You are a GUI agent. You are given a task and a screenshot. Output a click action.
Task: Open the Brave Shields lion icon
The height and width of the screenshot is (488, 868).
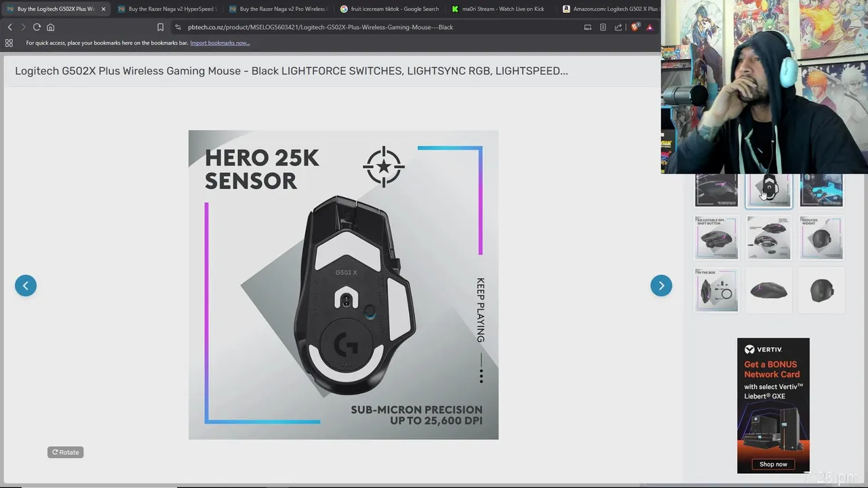[x=635, y=27]
